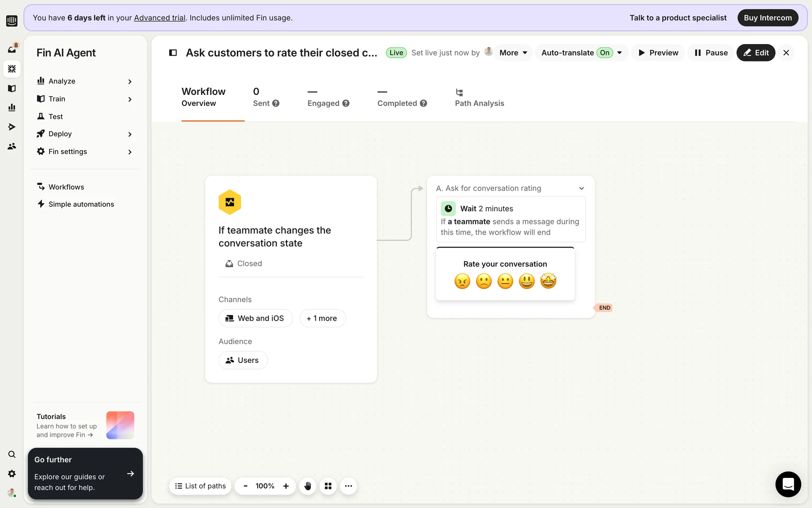Collapse the Ask for conversation rating block
Image resolution: width=812 pixels, height=508 pixels.
click(582, 188)
